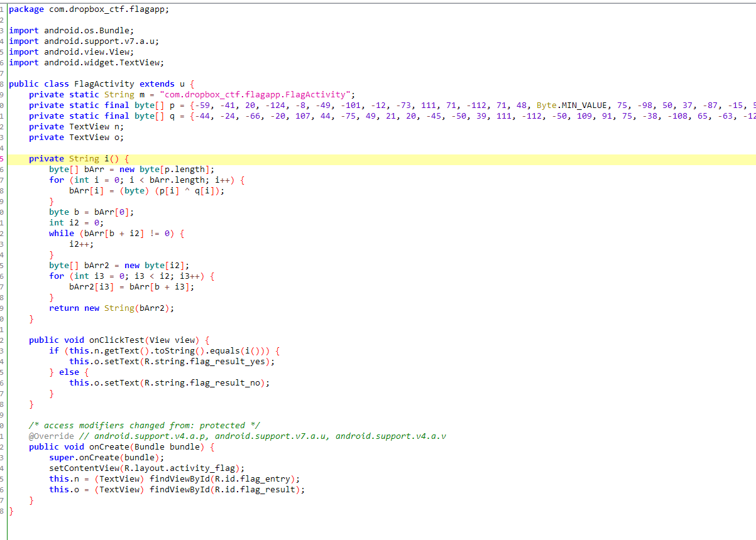Click R.string.flag_result_yes reference
The height and width of the screenshot is (540, 756).
tap(207, 361)
